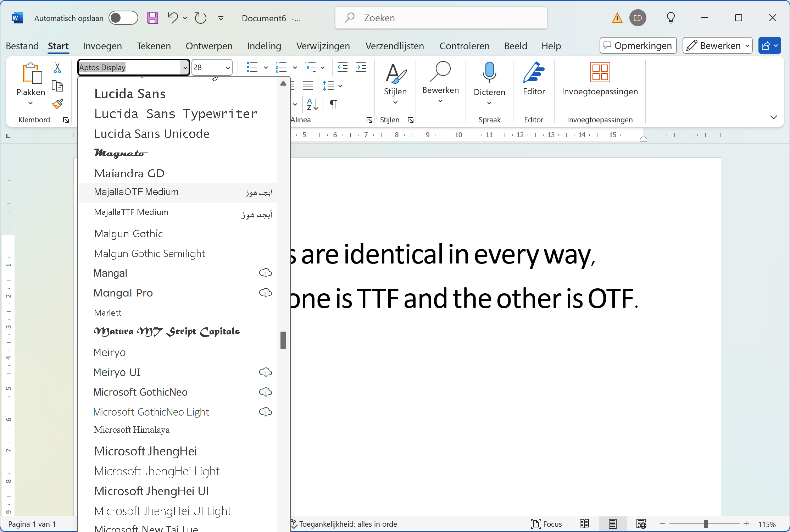The image size is (790, 532).
Task: Sort text with A-Z icon
Action: (x=312, y=104)
